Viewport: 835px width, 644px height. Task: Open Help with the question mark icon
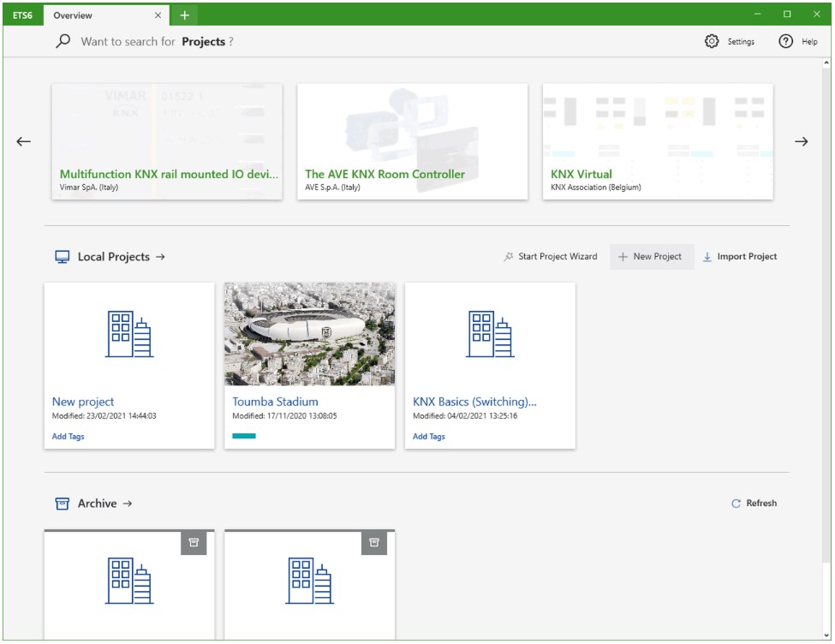pos(785,41)
